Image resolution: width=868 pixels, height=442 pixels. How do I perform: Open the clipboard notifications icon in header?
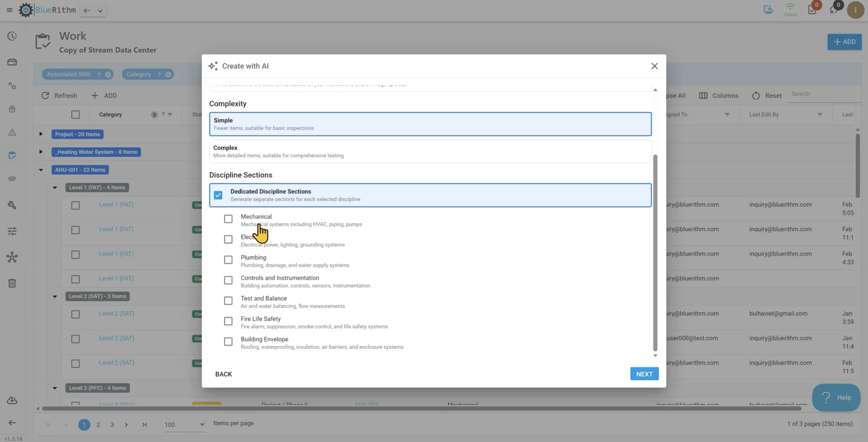pyautogui.click(x=812, y=10)
